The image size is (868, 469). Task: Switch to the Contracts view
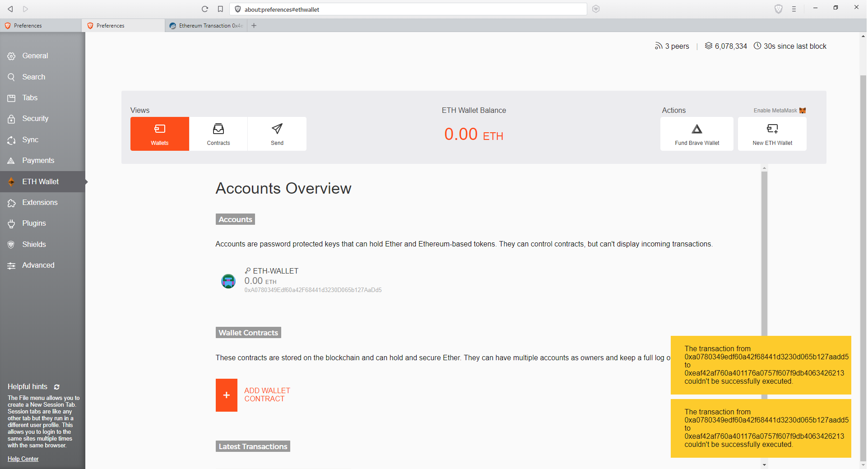tap(218, 134)
